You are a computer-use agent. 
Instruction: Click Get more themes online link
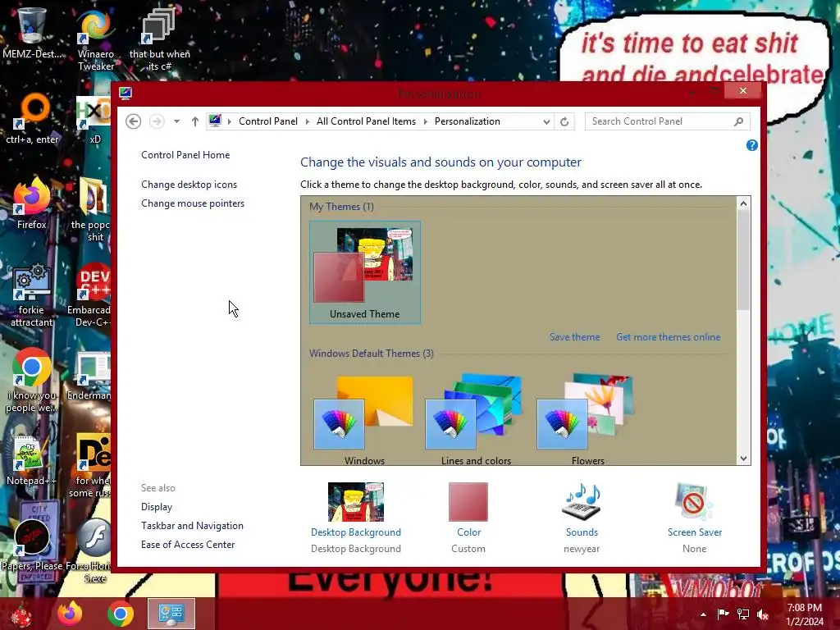[668, 337]
